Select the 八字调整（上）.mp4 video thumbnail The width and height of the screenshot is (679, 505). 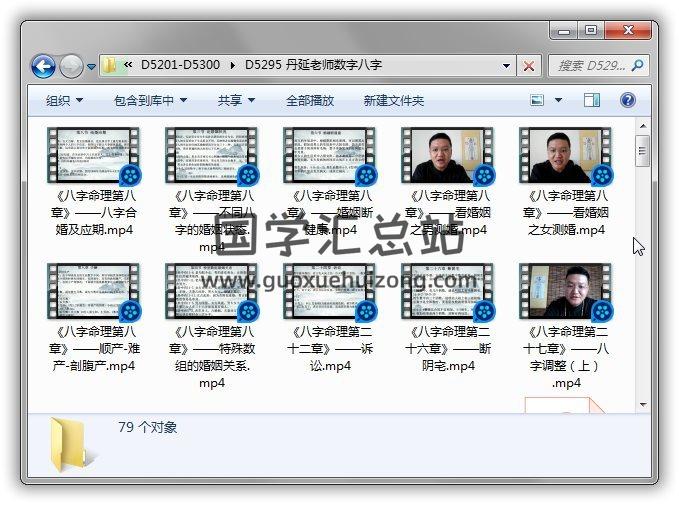tap(566, 292)
